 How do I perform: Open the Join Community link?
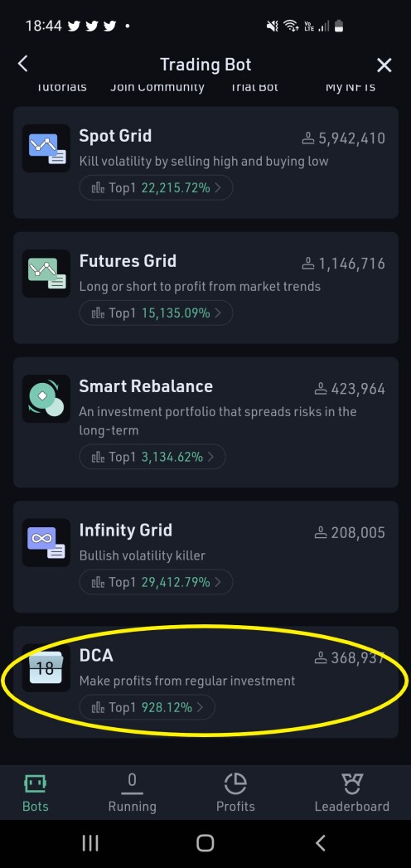coord(157,87)
